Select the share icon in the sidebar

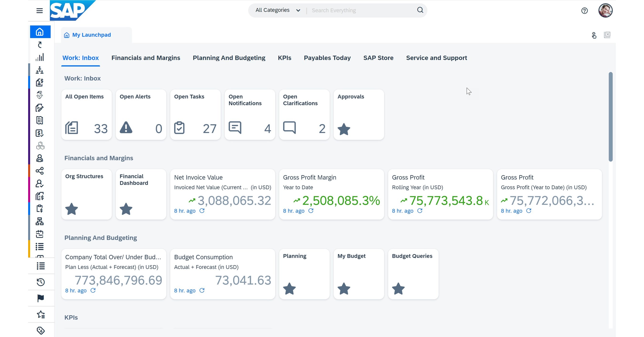40,171
